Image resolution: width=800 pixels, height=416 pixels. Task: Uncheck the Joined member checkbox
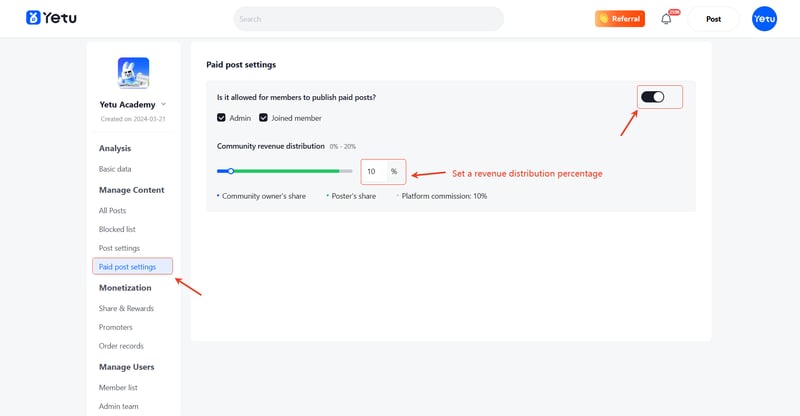pos(263,118)
